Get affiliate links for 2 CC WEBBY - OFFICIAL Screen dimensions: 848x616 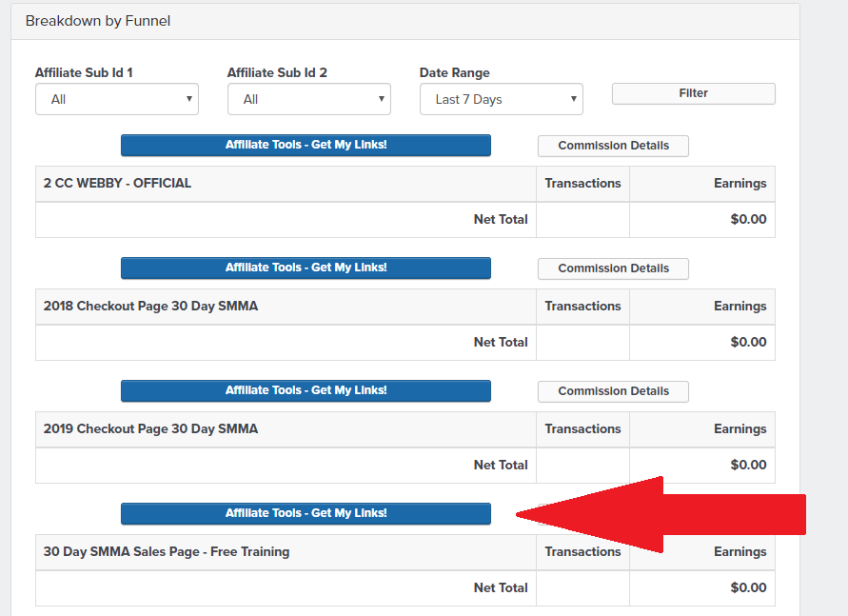click(x=306, y=145)
